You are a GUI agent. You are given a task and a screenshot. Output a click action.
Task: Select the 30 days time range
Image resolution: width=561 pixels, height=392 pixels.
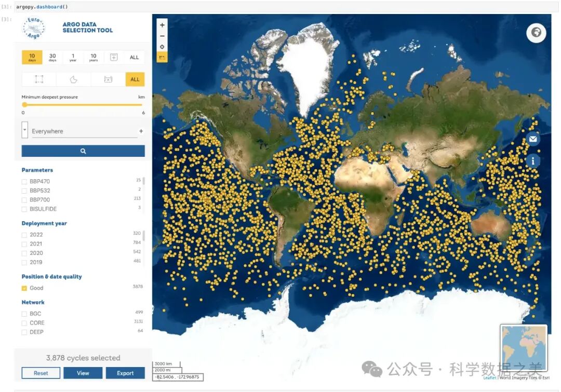(x=52, y=57)
